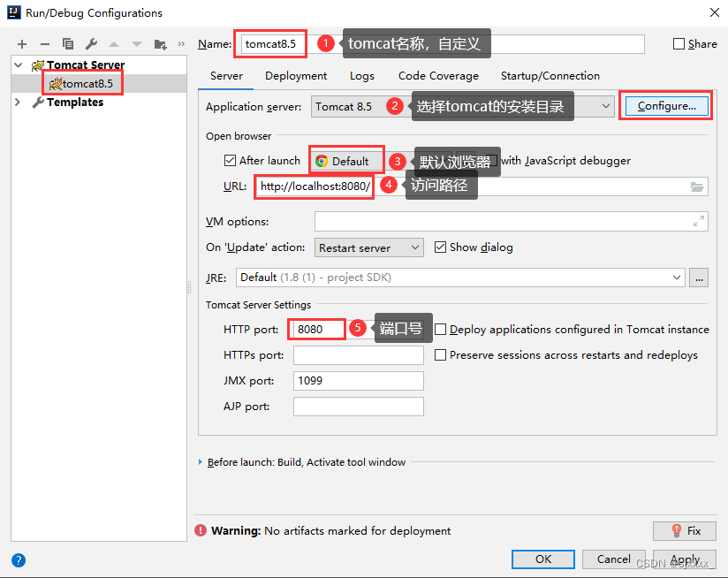
Task: Enable Deploy applications configured in Tomcat instance
Action: point(440,329)
